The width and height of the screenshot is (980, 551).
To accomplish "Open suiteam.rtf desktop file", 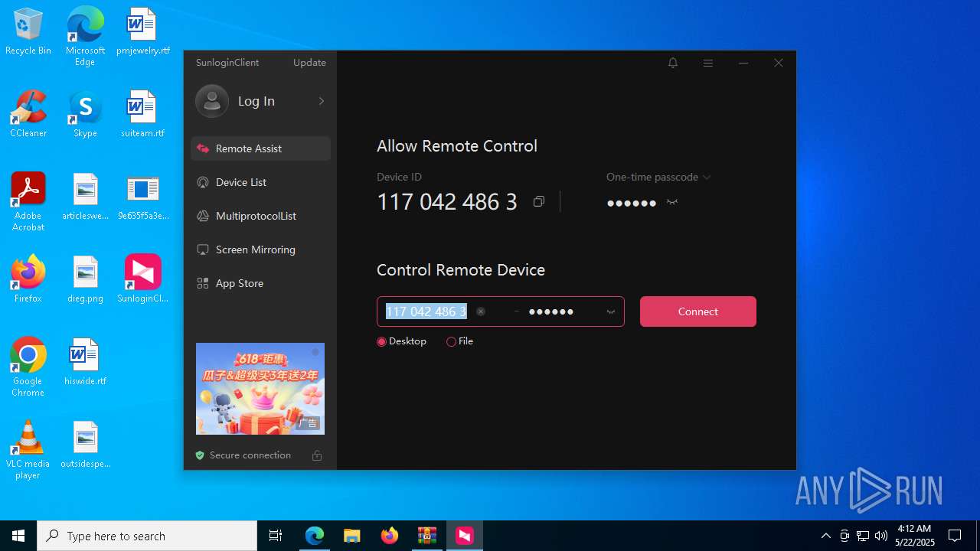I will [x=142, y=114].
